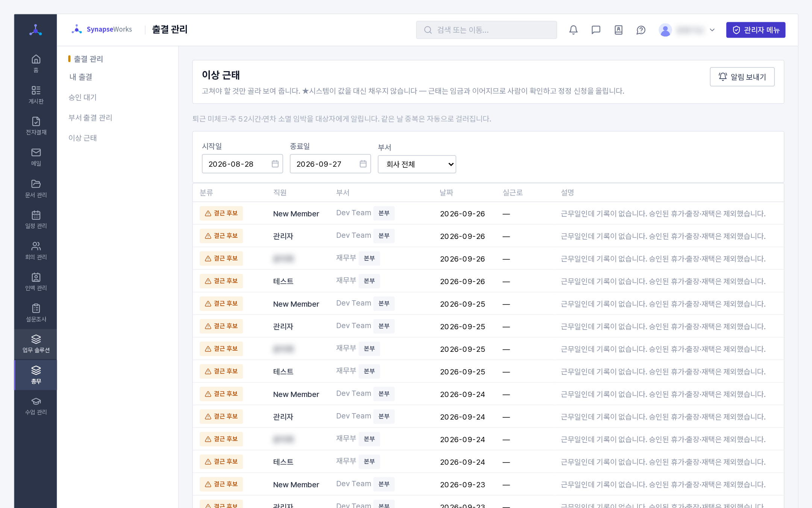
Task: Click the 시작일 date field 2026-08-28
Action: tap(242, 164)
